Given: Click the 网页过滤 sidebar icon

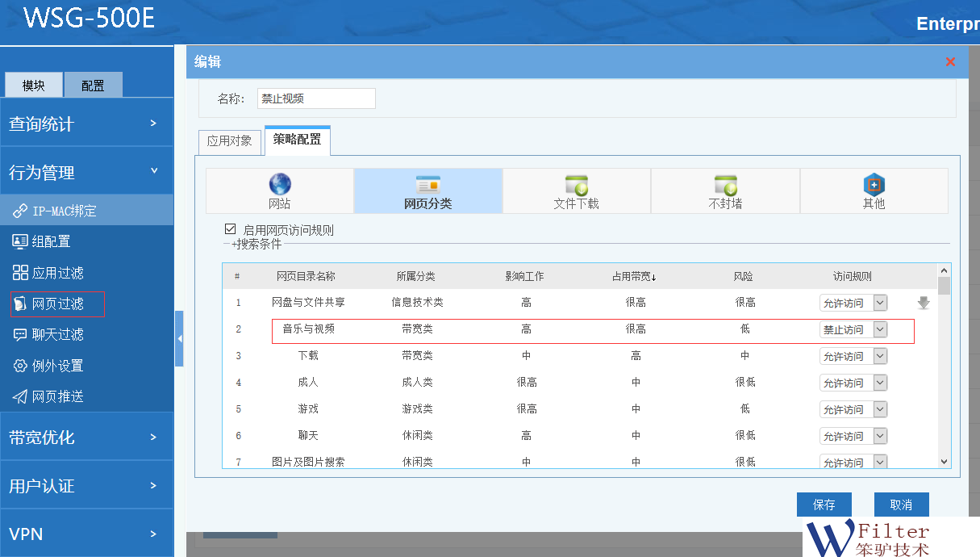Looking at the screenshot, I should click(20, 304).
